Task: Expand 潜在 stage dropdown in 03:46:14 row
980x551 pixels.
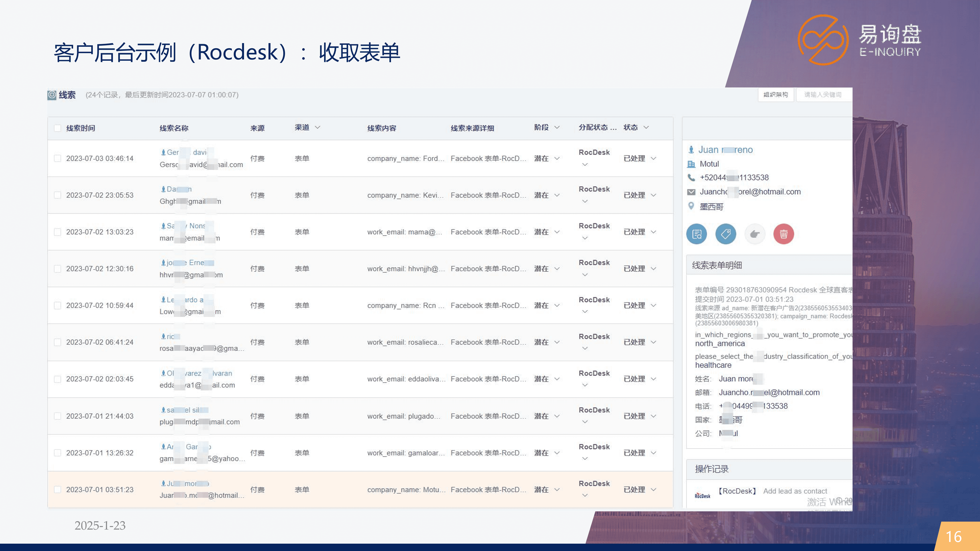Action: coord(557,159)
